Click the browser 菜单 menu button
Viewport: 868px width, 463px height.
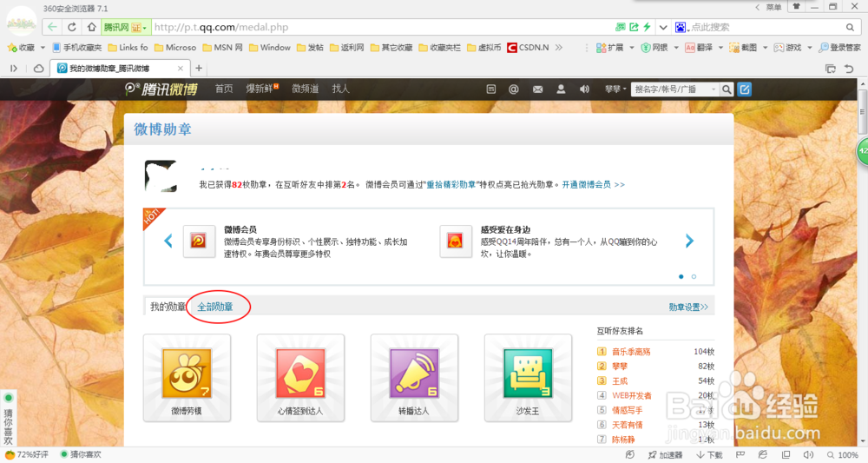[773, 7]
